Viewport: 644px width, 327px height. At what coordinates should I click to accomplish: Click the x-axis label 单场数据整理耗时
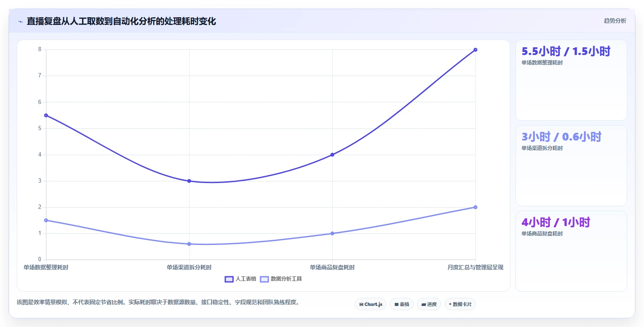coord(46,267)
